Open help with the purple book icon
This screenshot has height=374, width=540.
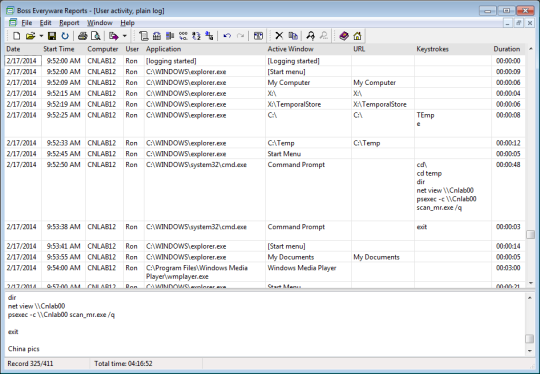344,36
